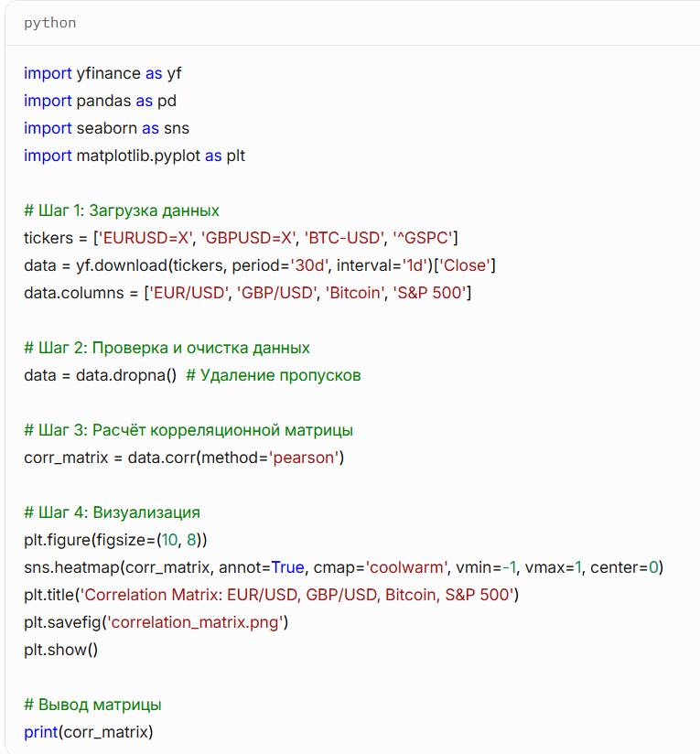Viewport: 700px width, 754px height.
Task: Click the "# Шаг 2" data cleaning comment
Action: click(167, 348)
